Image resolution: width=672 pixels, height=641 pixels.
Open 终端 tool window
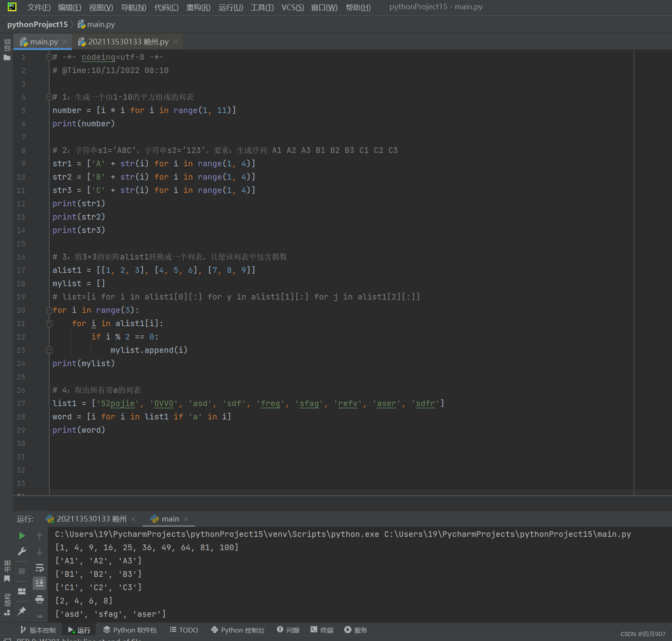coord(322,630)
